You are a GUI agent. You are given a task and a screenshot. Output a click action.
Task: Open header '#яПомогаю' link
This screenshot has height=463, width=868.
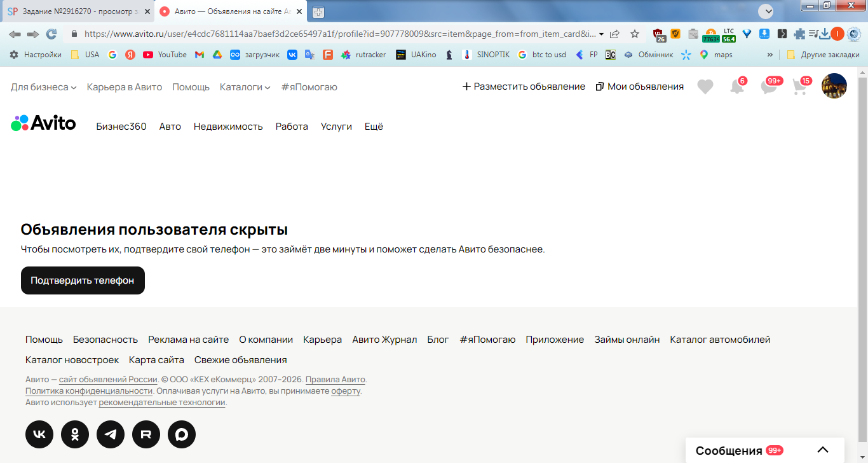point(309,86)
